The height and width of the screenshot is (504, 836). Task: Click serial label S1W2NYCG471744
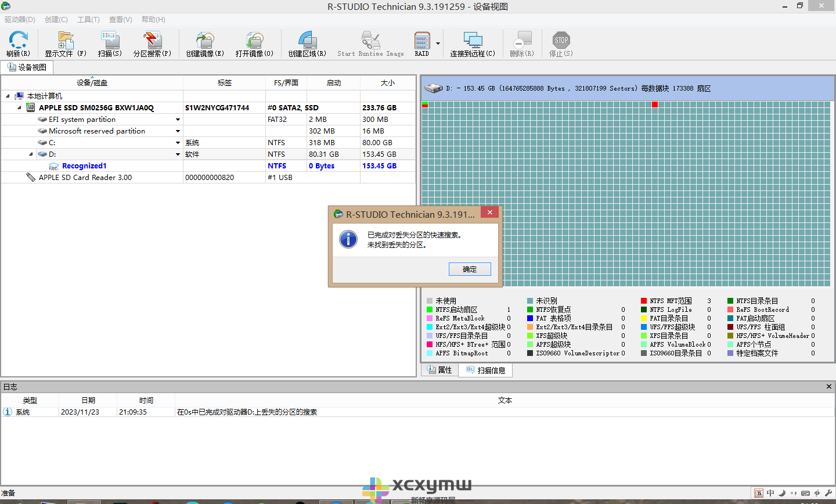tap(217, 108)
